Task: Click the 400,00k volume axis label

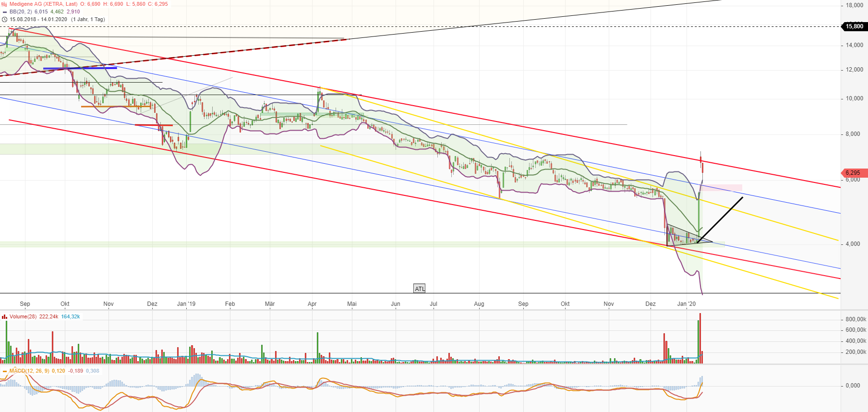Action: pyautogui.click(x=856, y=341)
